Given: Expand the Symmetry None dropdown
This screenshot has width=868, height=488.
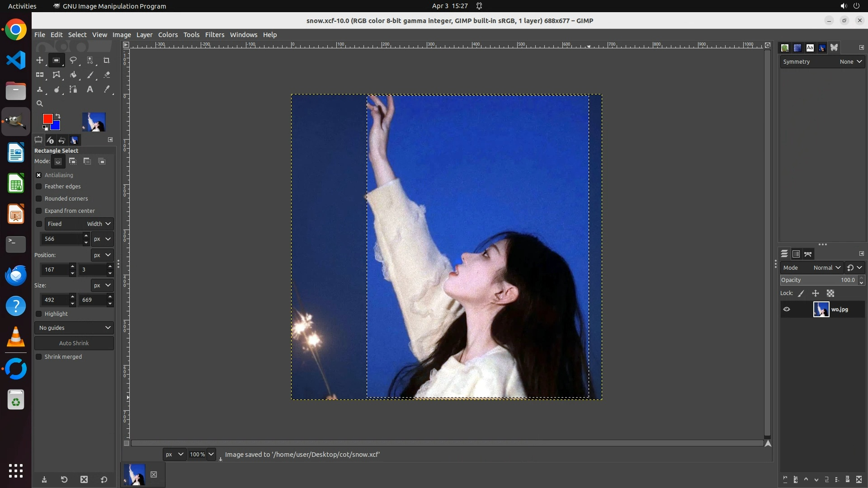Looking at the screenshot, I should pos(850,62).
